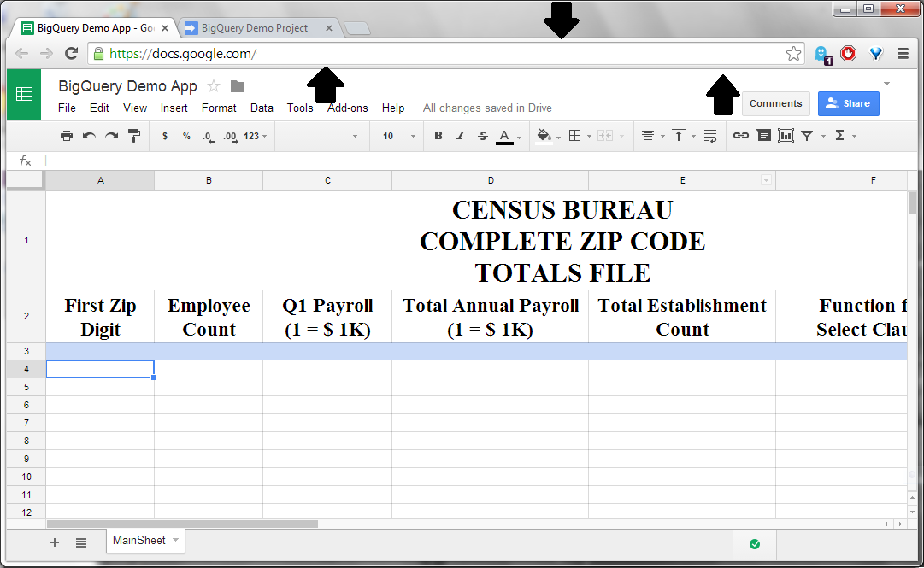Click the Share button
The width and height of the screenshot is (924, 568).
[x=848, y=102]
